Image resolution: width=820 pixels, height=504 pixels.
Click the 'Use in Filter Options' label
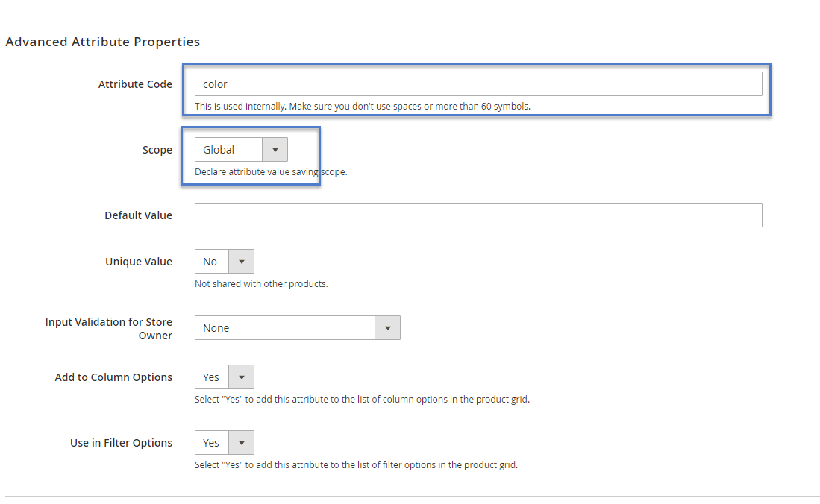(x=121, y=443)
